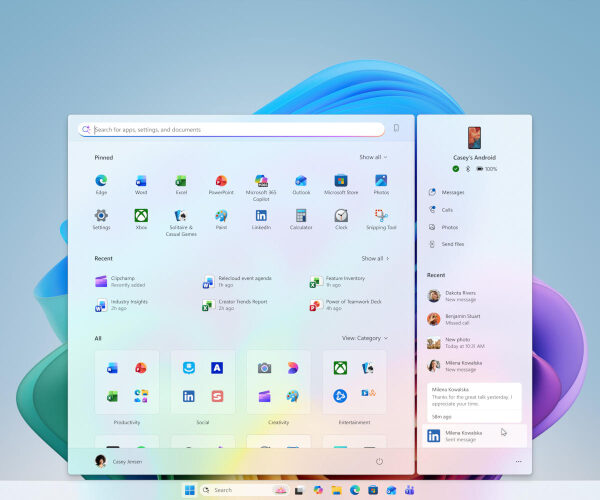This screenshot has height=500, width=600.
Task: Open Edge from pinned apps
Action: click(101, 184)
